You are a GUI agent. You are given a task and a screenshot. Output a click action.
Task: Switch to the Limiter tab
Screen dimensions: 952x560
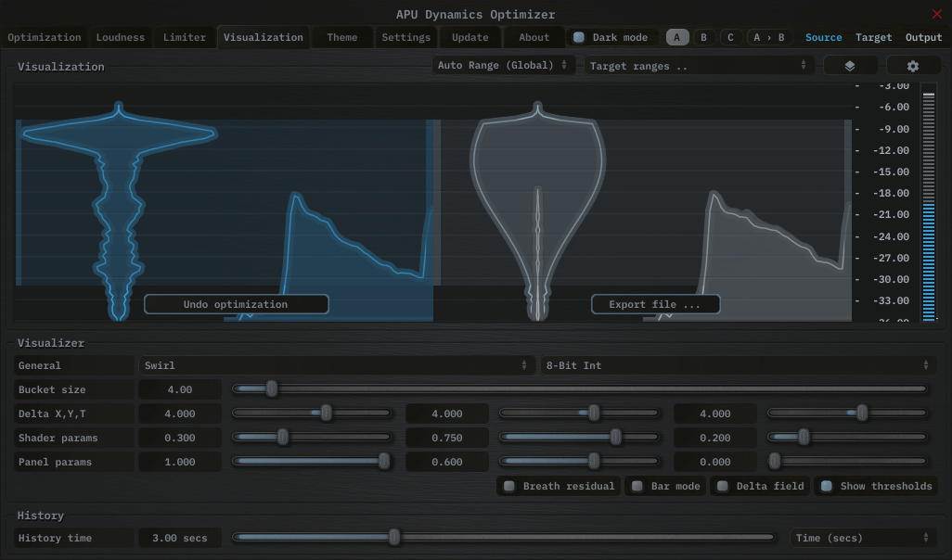[x=185, y=37]
